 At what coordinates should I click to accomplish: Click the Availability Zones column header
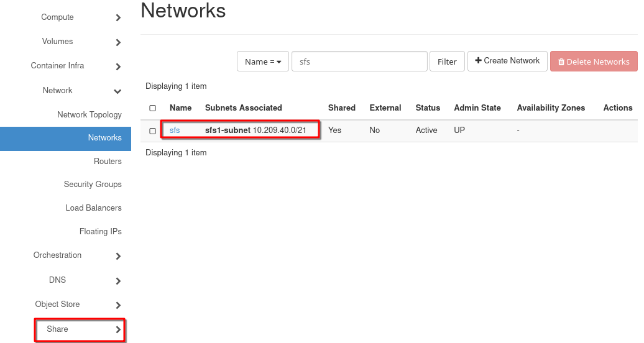(x=551, y=107)
